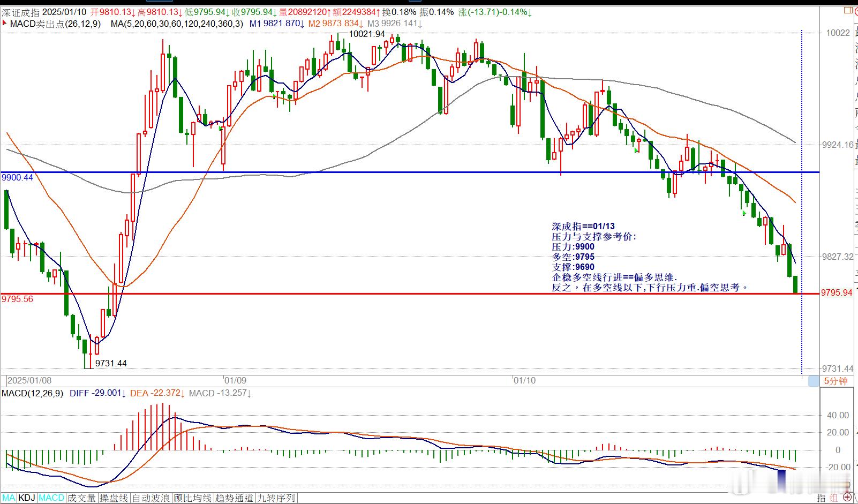Screen dimensions: 858x504
Task: Click the 10021.94 high price label
Action: (367, 34)
